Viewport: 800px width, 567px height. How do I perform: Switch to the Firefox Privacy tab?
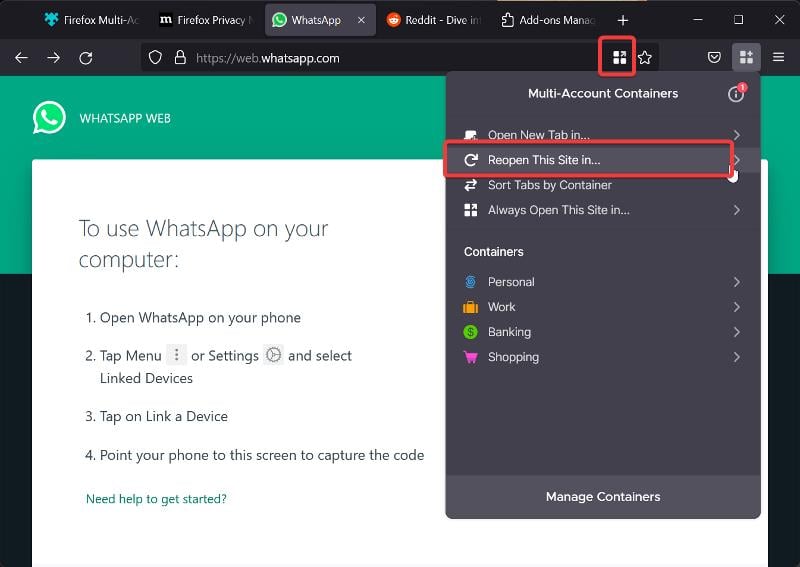pyautogui.click(x=207, y=20)
